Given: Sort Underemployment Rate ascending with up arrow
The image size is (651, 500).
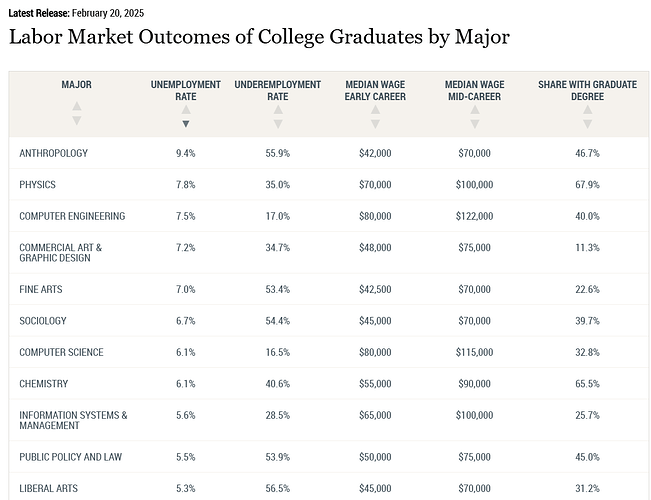Looking at the screenshot, I should pos(278,110).
